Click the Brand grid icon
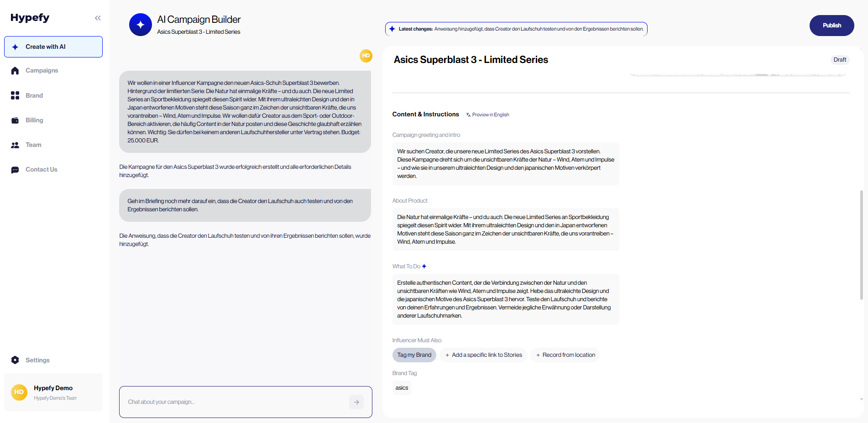 coord(15,95)
